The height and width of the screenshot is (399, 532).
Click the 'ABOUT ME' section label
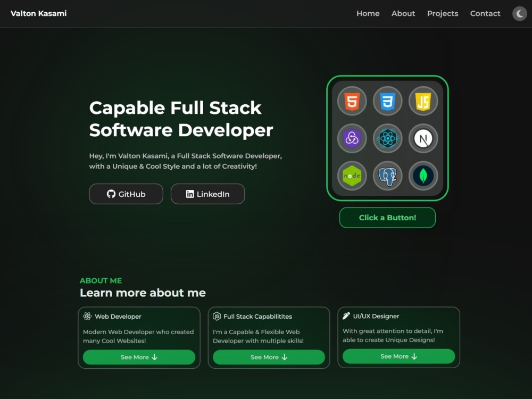101,280
